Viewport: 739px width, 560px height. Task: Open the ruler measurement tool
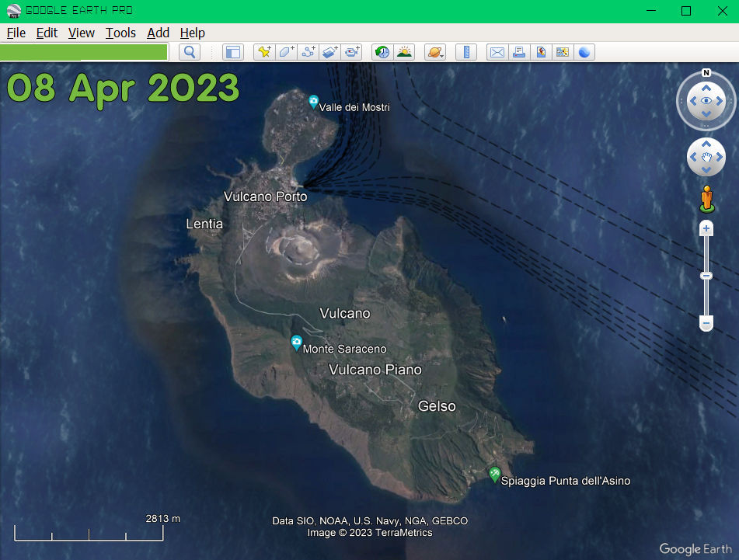tap(466, 52)
